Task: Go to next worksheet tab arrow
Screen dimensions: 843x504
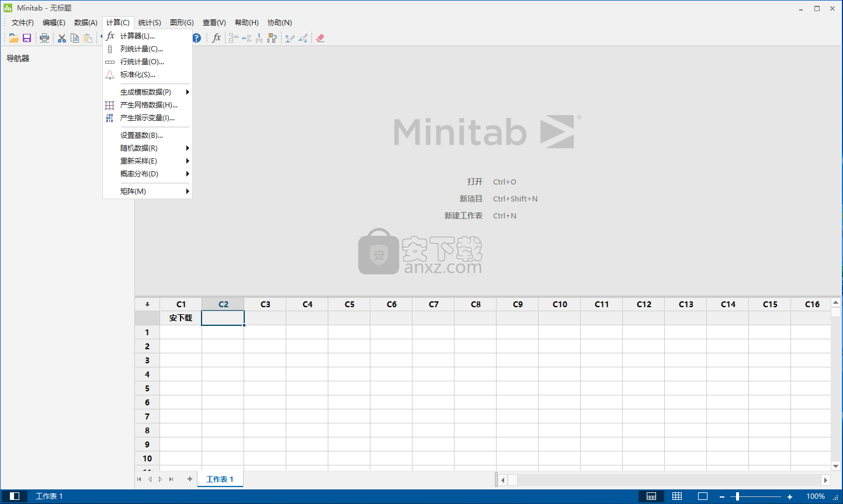Action: [160, 479]
